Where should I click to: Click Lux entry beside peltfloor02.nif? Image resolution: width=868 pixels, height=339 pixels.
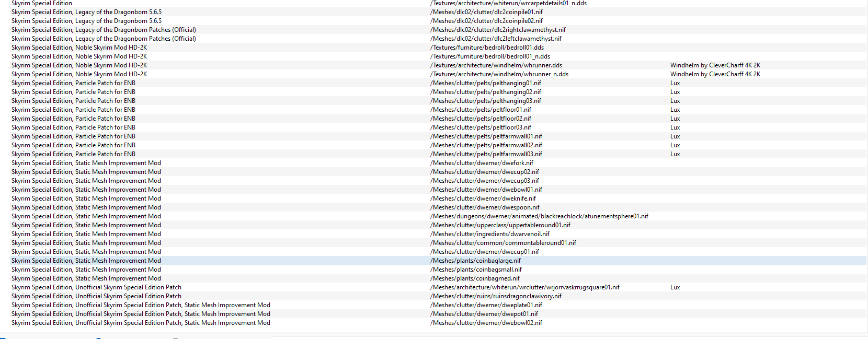point(675,119)
